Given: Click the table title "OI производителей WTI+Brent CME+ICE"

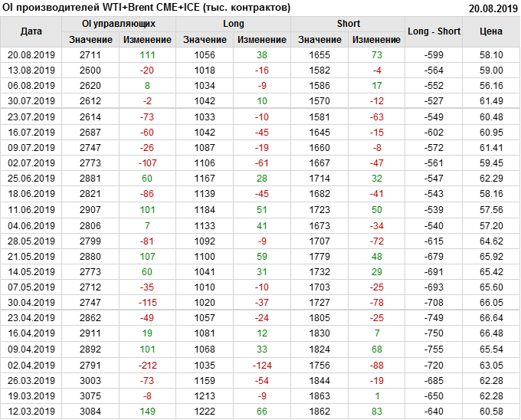Looking at the screenshot, I should click(147, 8).
